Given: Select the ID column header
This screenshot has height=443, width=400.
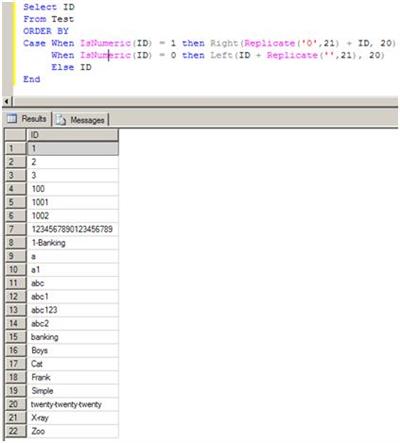Looking at the screenshot, I should point(72,135).
